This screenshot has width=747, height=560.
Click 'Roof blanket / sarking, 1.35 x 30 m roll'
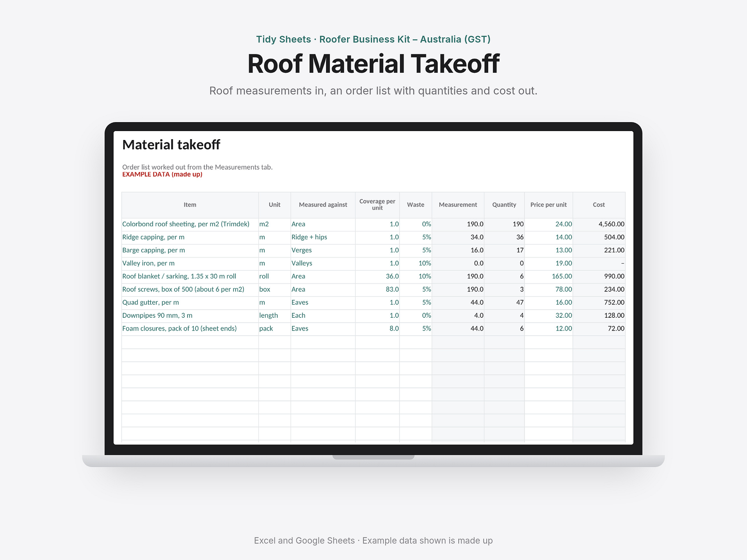[x=190, y=276]
